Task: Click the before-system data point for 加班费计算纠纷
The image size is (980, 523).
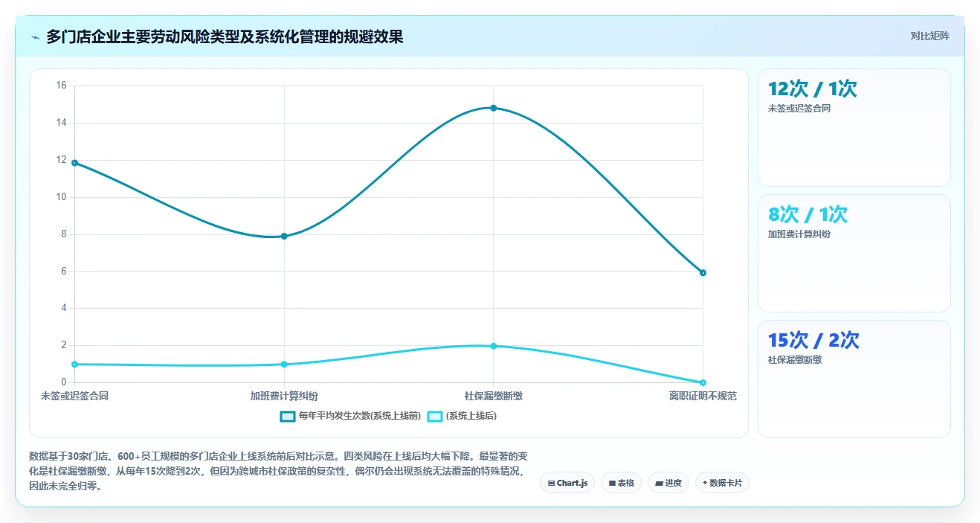Action: point(284,236)
